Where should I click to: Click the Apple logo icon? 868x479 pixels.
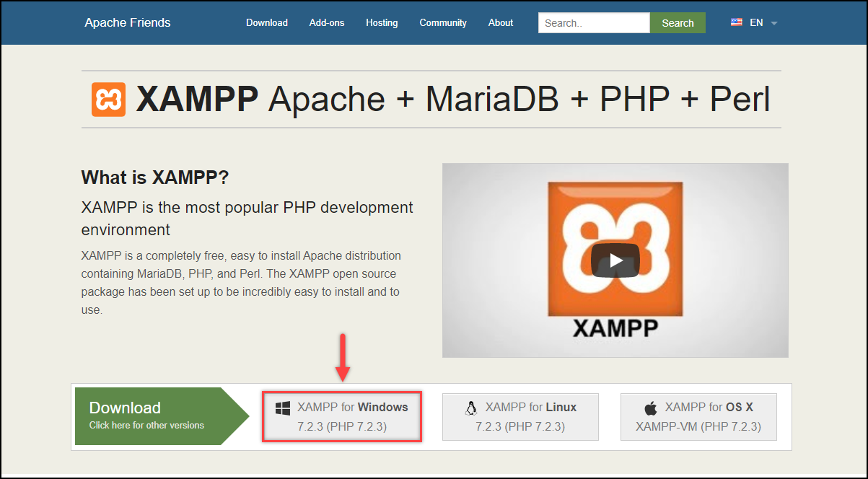(651, 408)
